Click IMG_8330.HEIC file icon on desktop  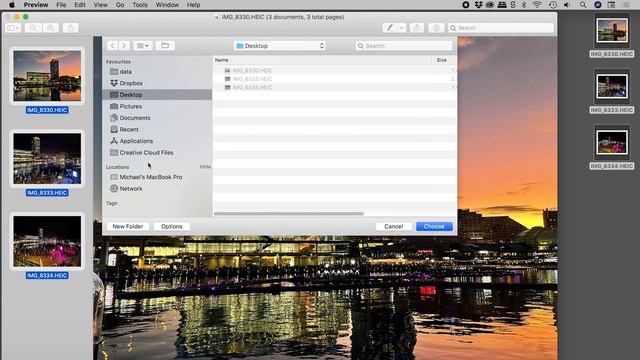coord(611,31)
